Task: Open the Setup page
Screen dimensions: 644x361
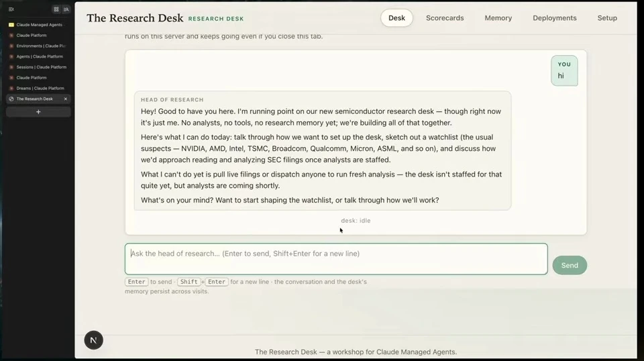Action: 607,18
